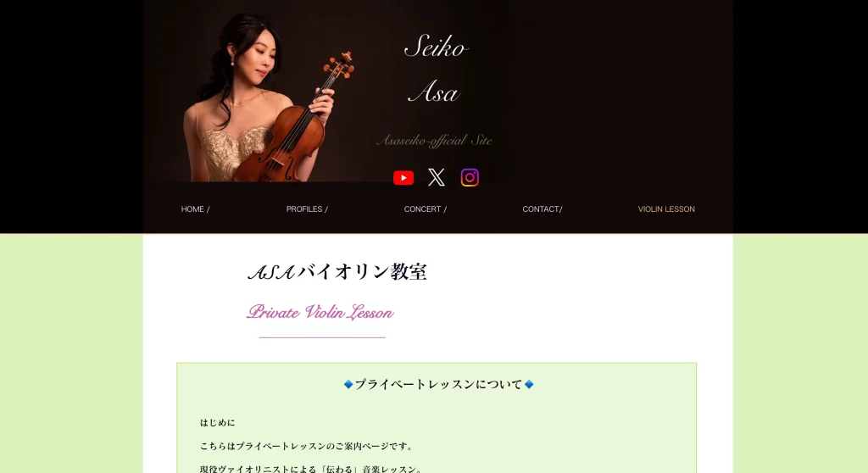Viewport: 868px width, 473px height.
Task: Select the CONCERT menu item
Action: tap(426, 209)
